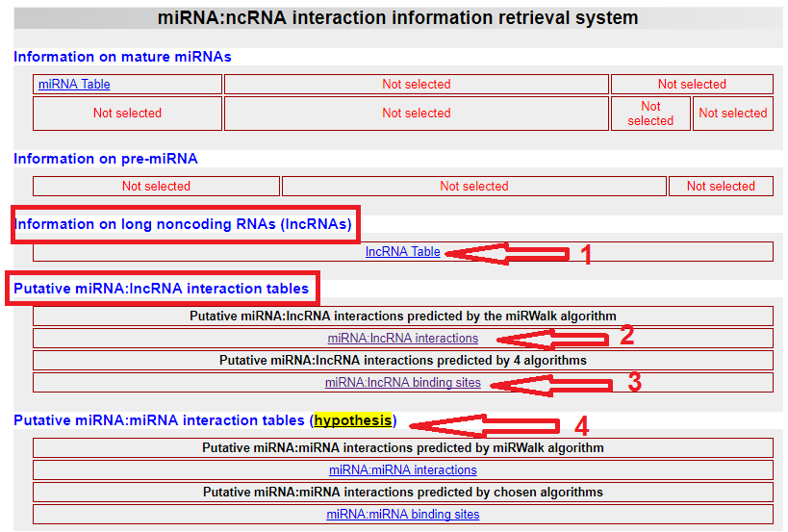Click the miRNA:lncRNA predicted by 4 algorithms row
The height and width of the screenshot is (532, 788).
[402, 361]
